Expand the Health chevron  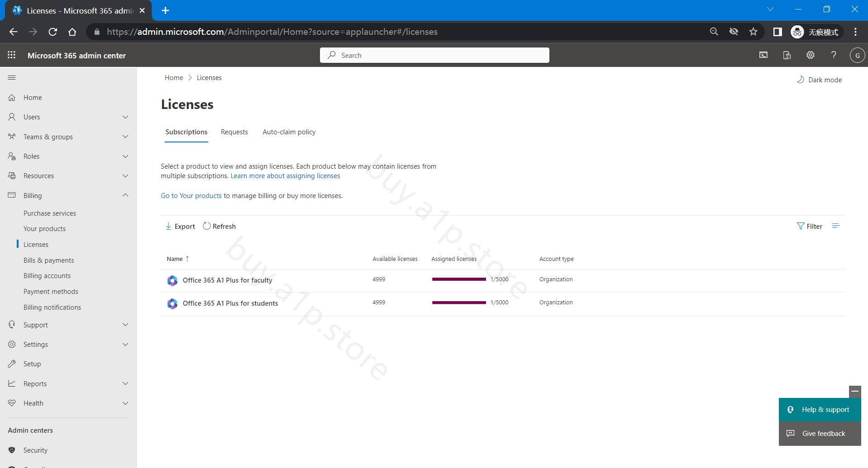coord(125,403)
